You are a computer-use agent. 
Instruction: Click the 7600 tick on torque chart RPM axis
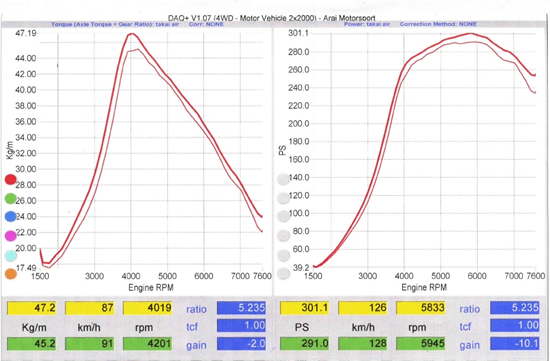tap(262, 276)
